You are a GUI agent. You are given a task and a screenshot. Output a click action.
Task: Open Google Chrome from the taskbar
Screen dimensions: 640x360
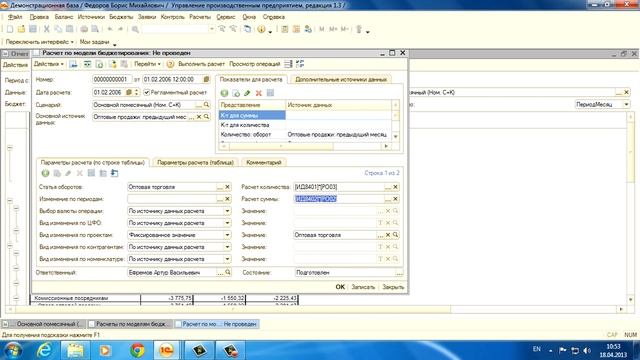coord(138,350)
